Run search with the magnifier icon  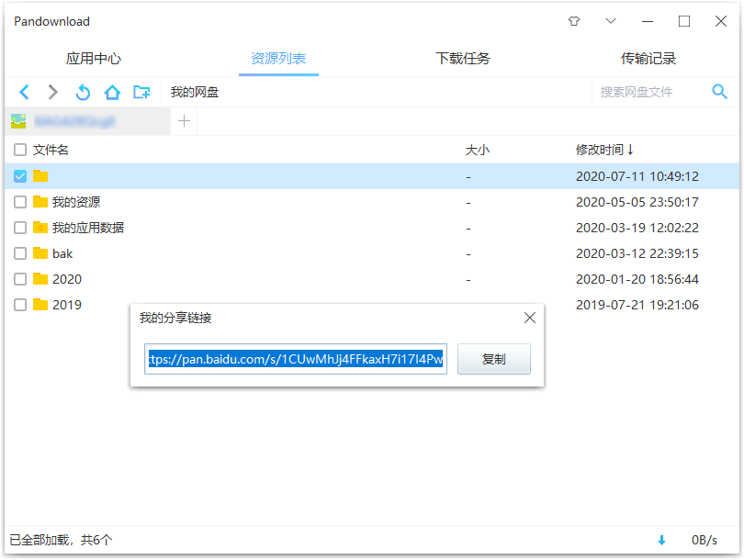click(720, 92)
